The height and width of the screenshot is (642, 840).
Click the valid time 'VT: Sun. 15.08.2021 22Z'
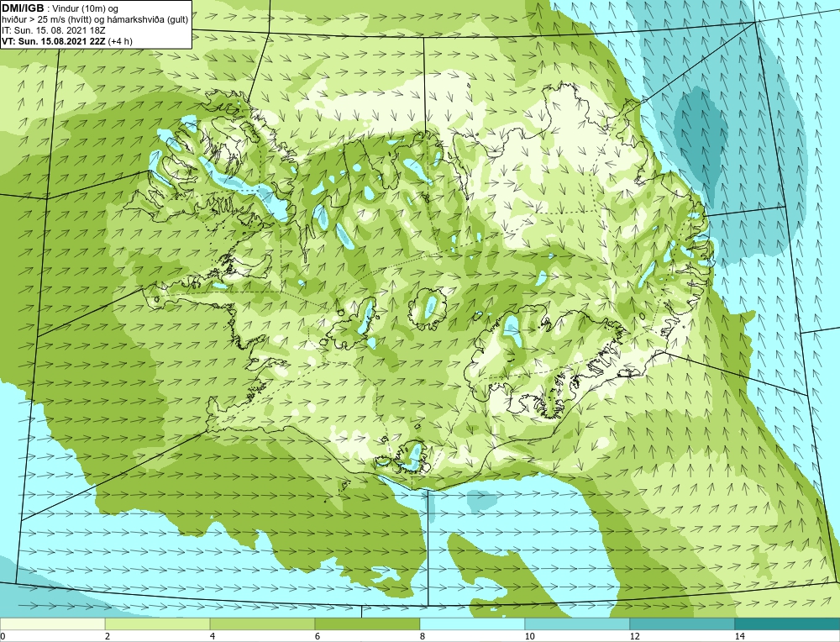(54, 41)
